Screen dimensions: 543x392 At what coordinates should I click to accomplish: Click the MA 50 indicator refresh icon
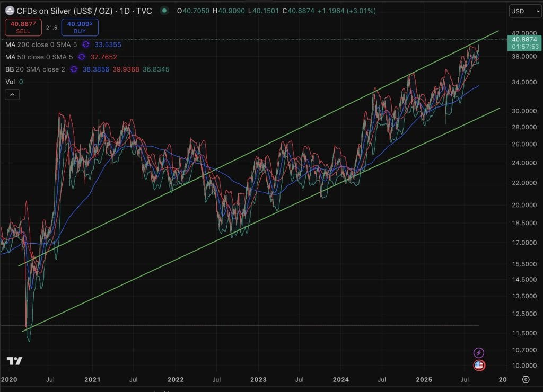click(x=82, y=57)
